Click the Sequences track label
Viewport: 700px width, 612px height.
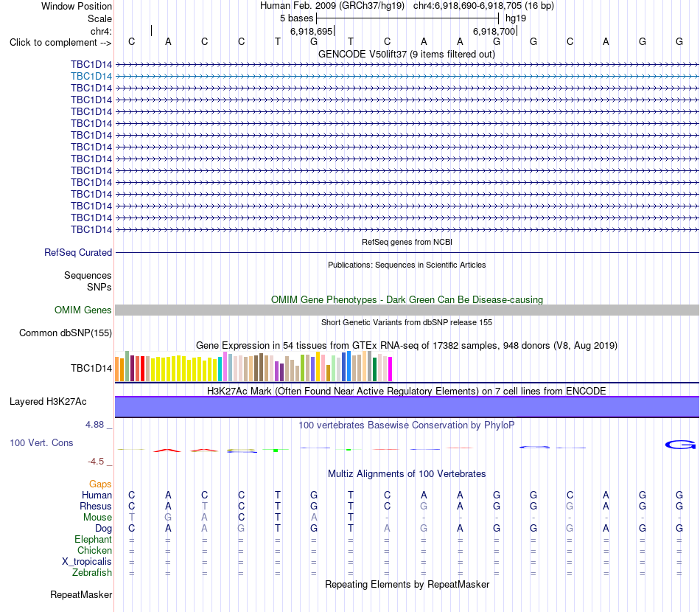[88, 275]
